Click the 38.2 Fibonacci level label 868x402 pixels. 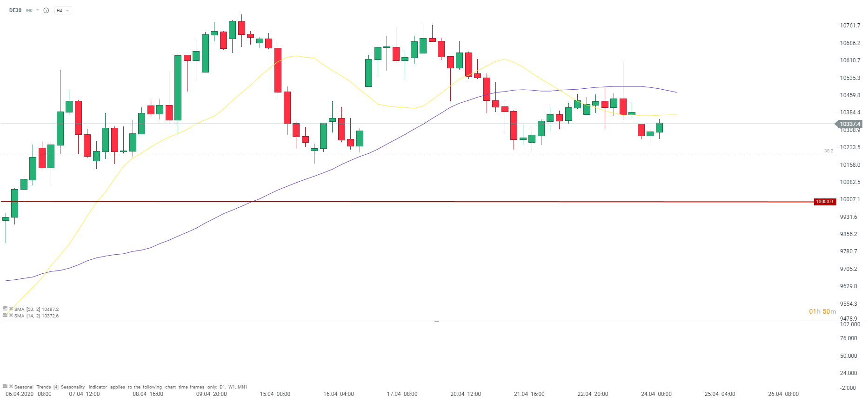[x=828, y=151]
